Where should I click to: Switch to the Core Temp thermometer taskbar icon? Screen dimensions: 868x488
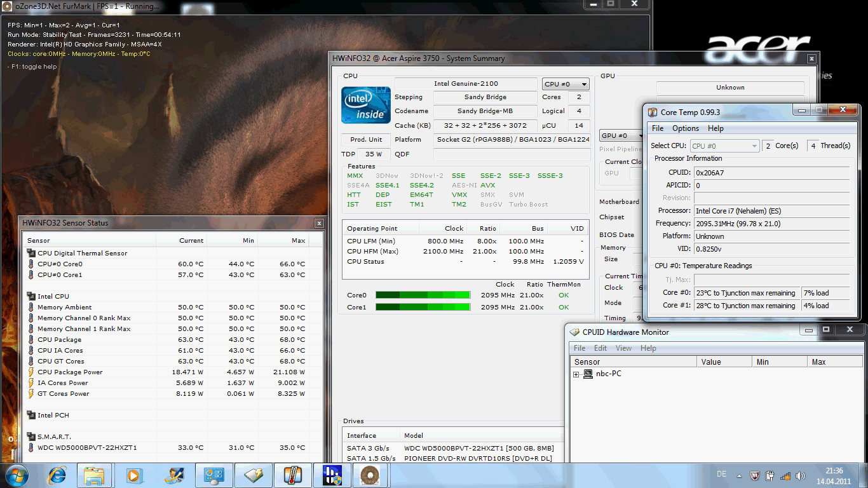pyautogui.click(x=293, y=475)
